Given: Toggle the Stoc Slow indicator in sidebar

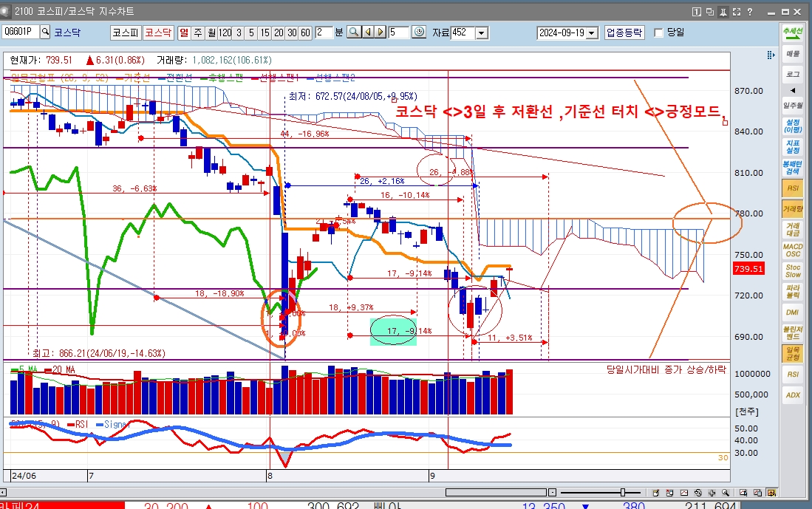Looking at the screenshot, I should (792, 271).
